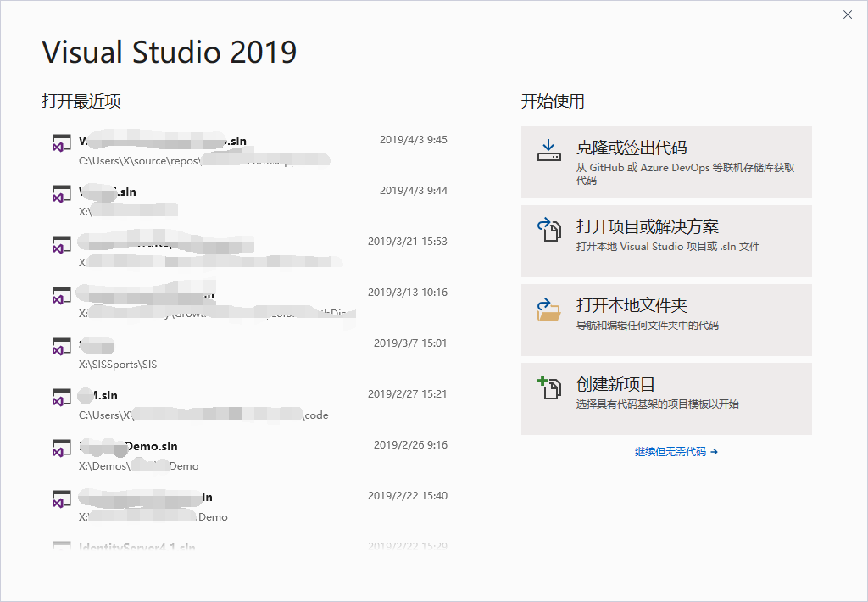The image size is (868, 602).
Task: Choose 打开项目或解决方案
Action: (666, 241)
